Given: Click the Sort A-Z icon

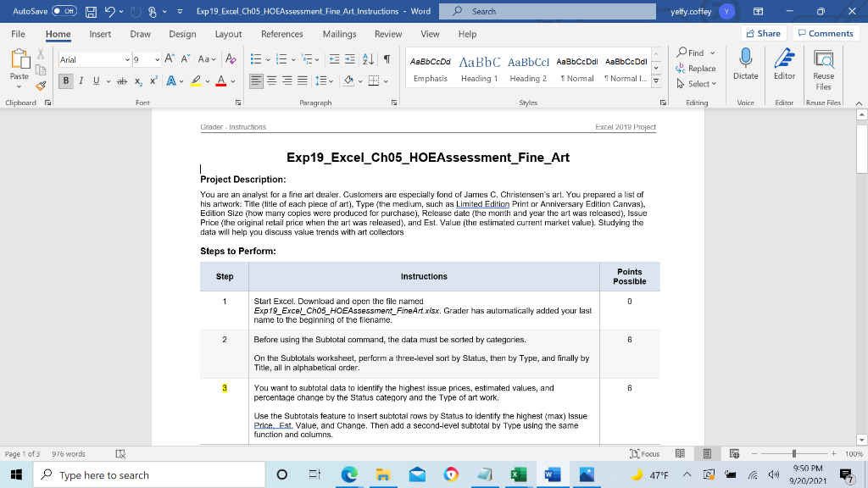Looking at the screenshot, I should click(x=368, y=59).
